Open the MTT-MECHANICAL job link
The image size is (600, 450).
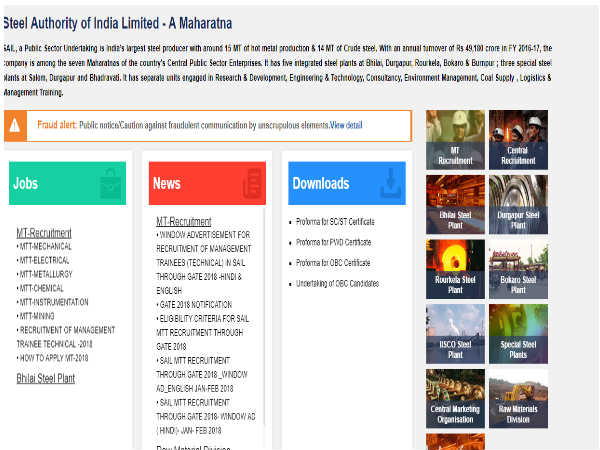44,246
